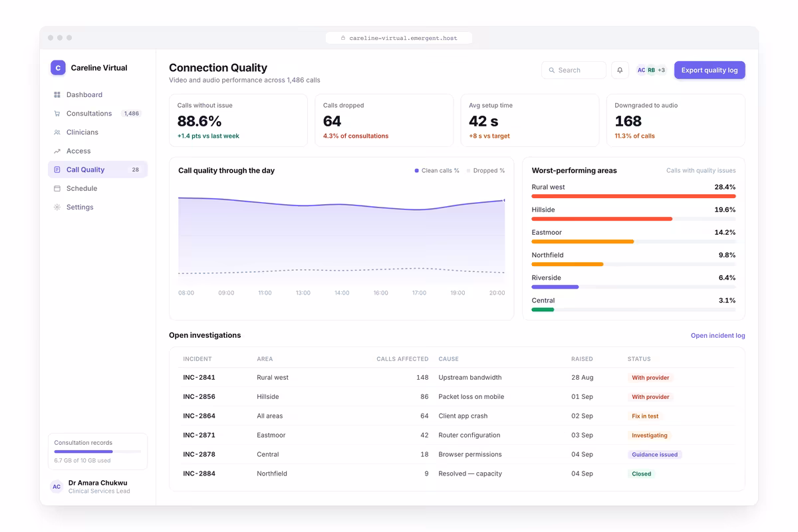798x532 pixels.
Task: Click the Call Quality document icon
Action: (57, 170)
